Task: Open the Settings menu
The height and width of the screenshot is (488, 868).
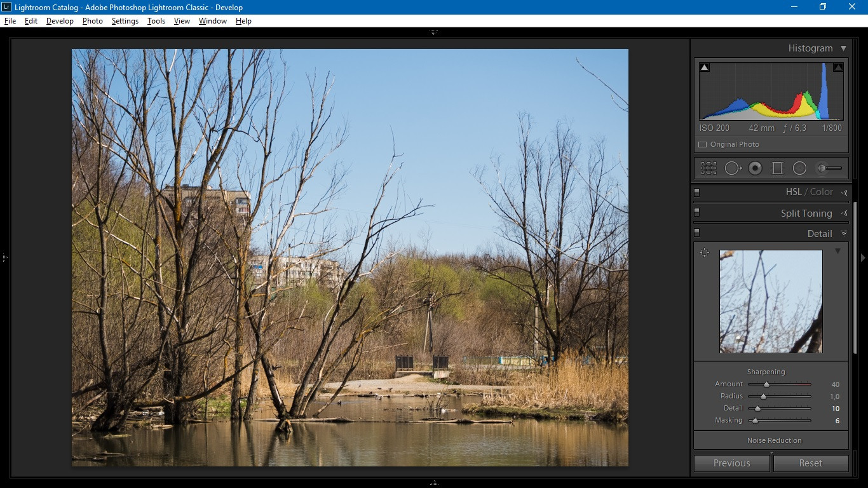Action: click(125, 21)
